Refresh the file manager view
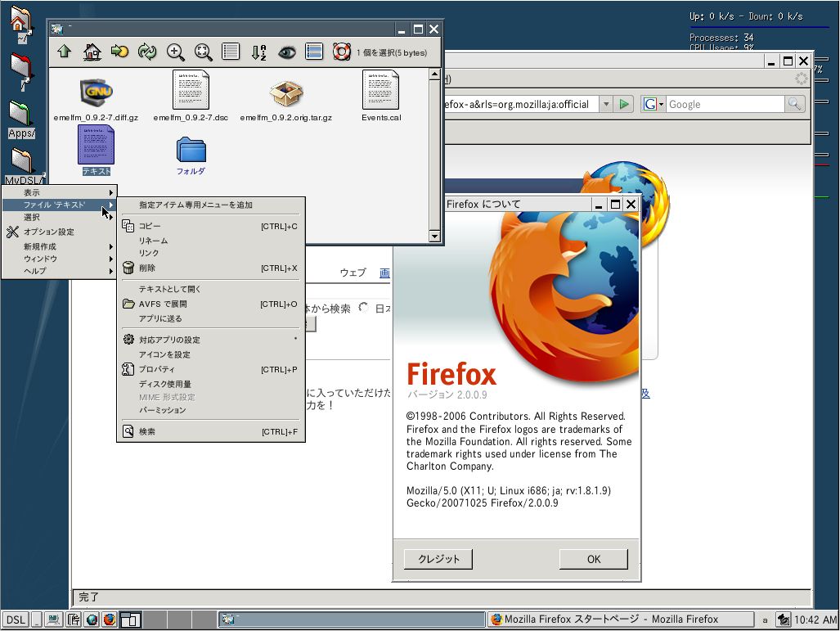The image size is (840, 631). point(147,52)
